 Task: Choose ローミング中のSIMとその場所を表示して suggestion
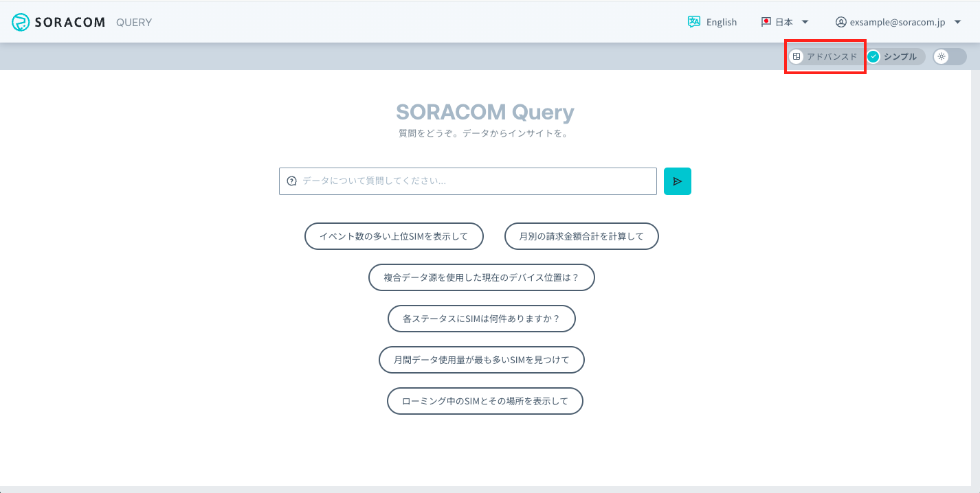coord(485,401)
